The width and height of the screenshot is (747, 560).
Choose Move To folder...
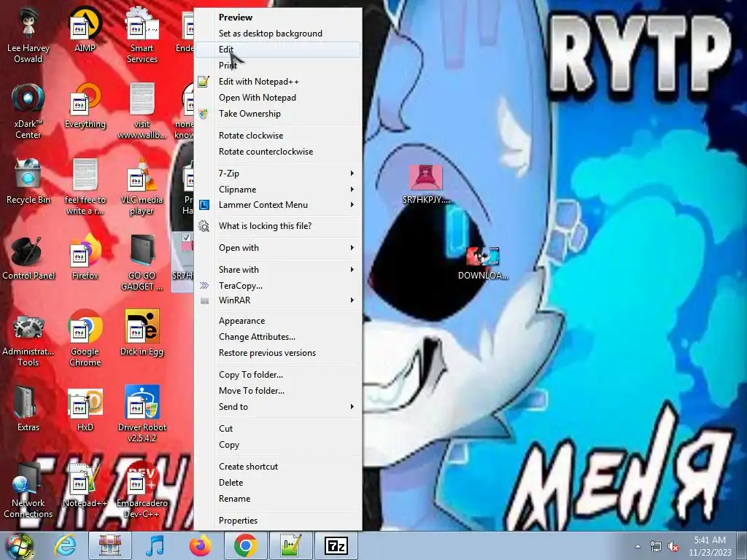[278, 391]
